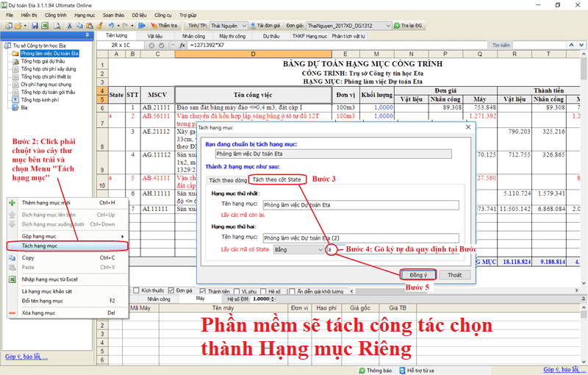
Task: Click the Đồng ý button
Action: [x=418, y=275]
